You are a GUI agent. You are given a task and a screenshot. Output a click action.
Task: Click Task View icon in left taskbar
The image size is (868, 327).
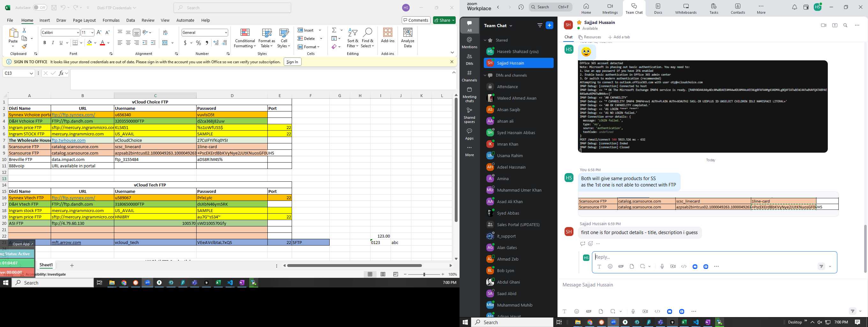pos(99,283)
